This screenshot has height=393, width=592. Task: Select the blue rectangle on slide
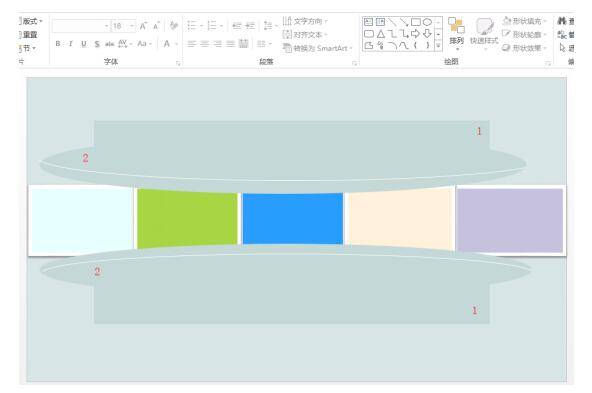click(293, 219)
